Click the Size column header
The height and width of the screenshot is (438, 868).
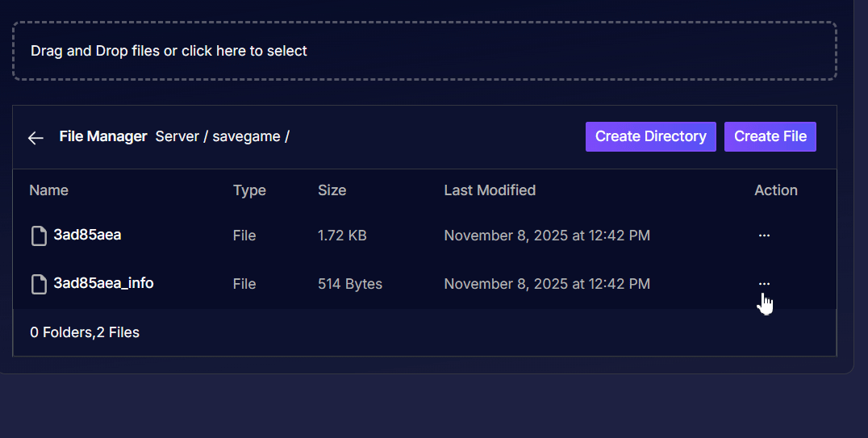[x=332, y=190]
